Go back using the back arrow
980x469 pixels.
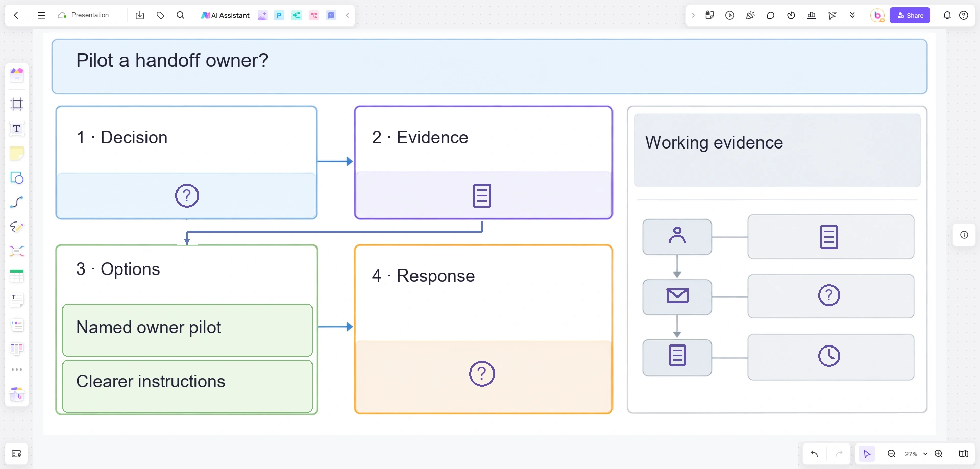(16, 15)
